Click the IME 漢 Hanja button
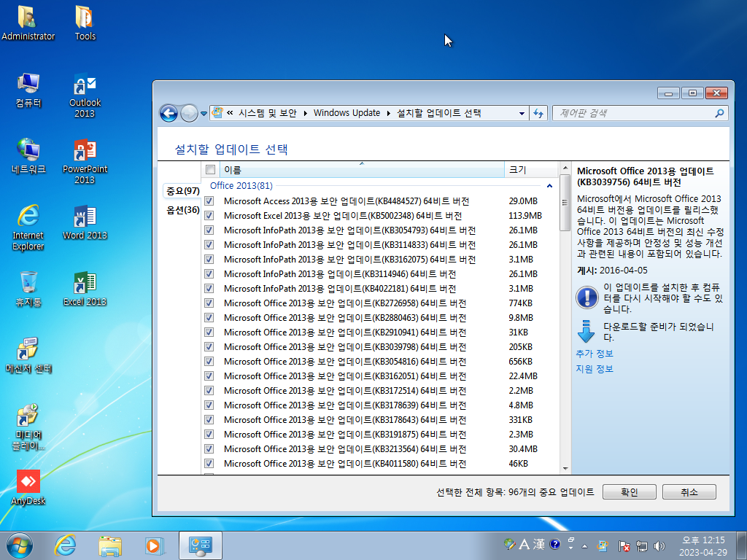Screen dimensions: 747x560 point(539,544)
